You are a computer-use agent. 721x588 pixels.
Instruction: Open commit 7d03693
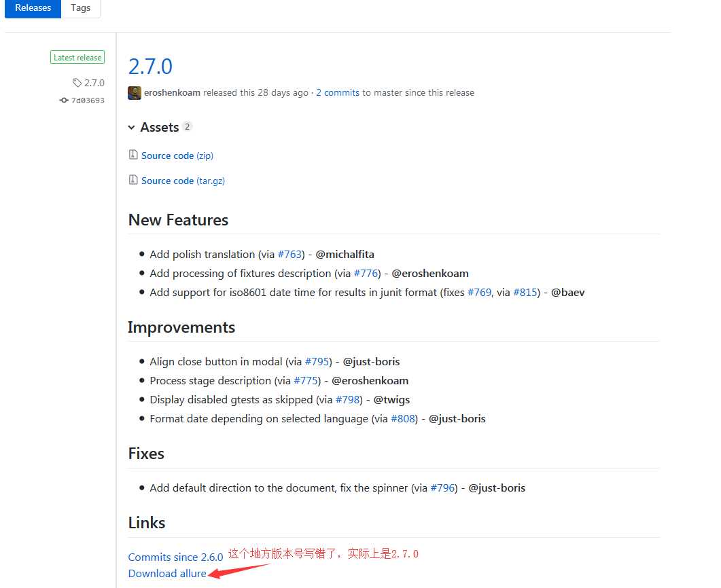[88, 100]
